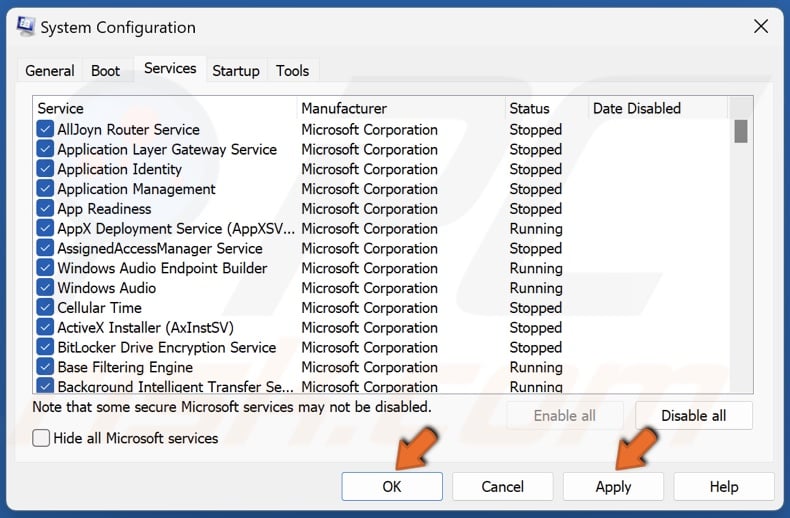Disable BitLocker Drive Encryption Service checkbox
The width and height of the screenshot is (790, 518).
click(x=45, y=347)
